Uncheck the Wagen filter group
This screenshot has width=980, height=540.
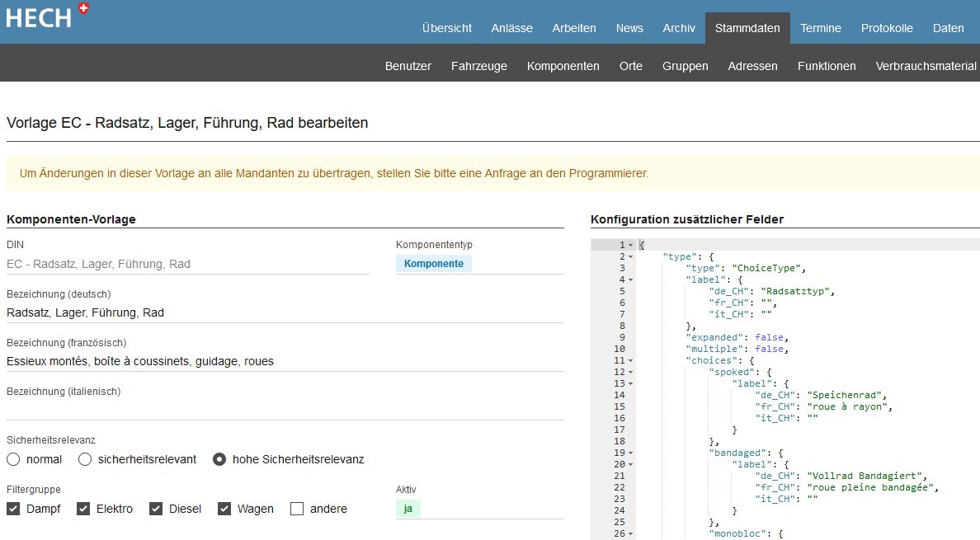(224, 509)
